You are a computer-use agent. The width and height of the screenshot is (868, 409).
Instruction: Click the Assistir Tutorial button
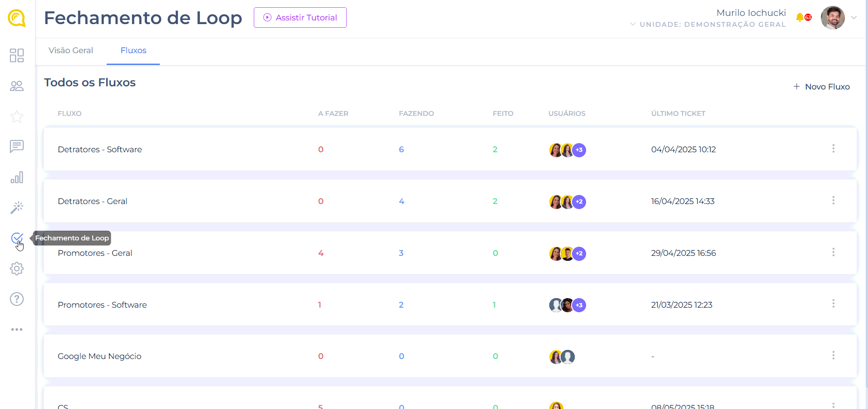point(300,18)
